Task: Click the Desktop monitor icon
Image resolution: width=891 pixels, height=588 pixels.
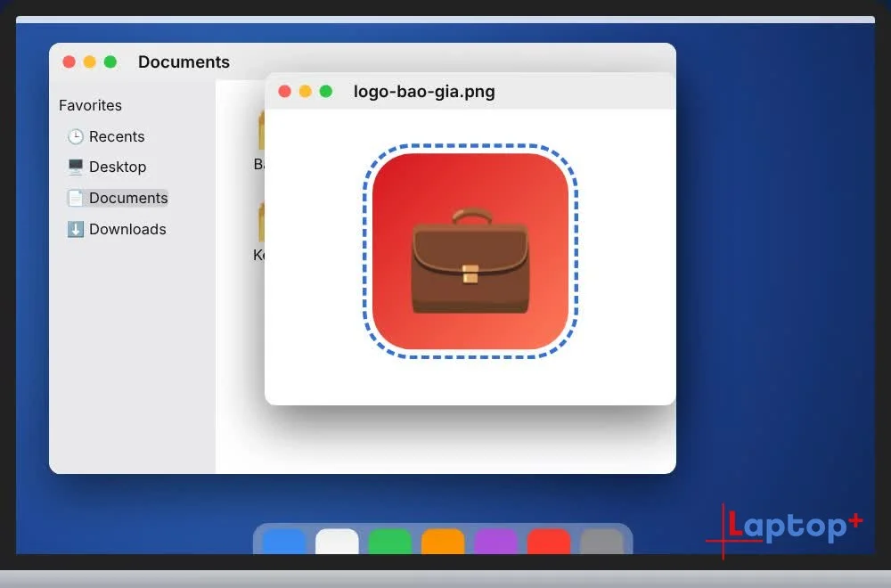Action: point(75,167)
